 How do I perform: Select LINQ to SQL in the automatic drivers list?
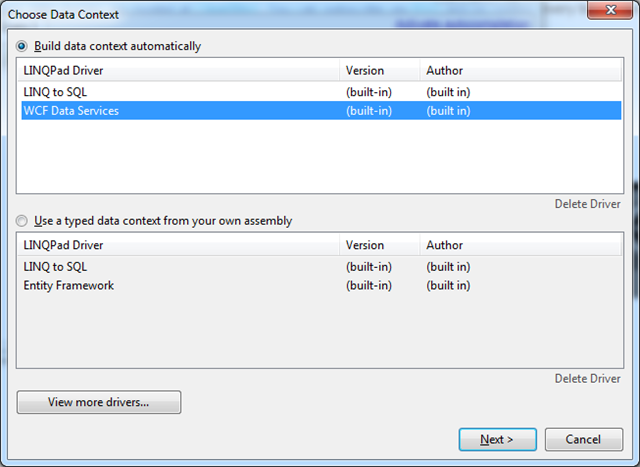[x=56, y=92]
